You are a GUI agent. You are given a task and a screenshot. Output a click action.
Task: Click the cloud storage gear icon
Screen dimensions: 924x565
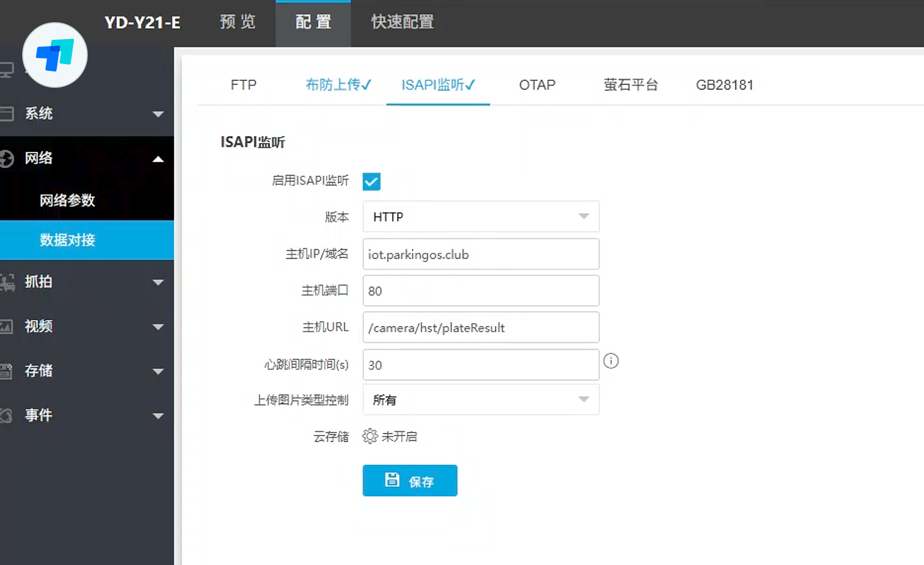(370, 436)
